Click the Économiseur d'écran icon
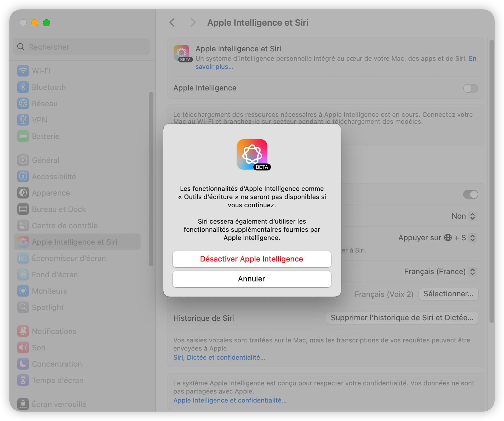Screen dimensions: 504x421 click(23, 258)
